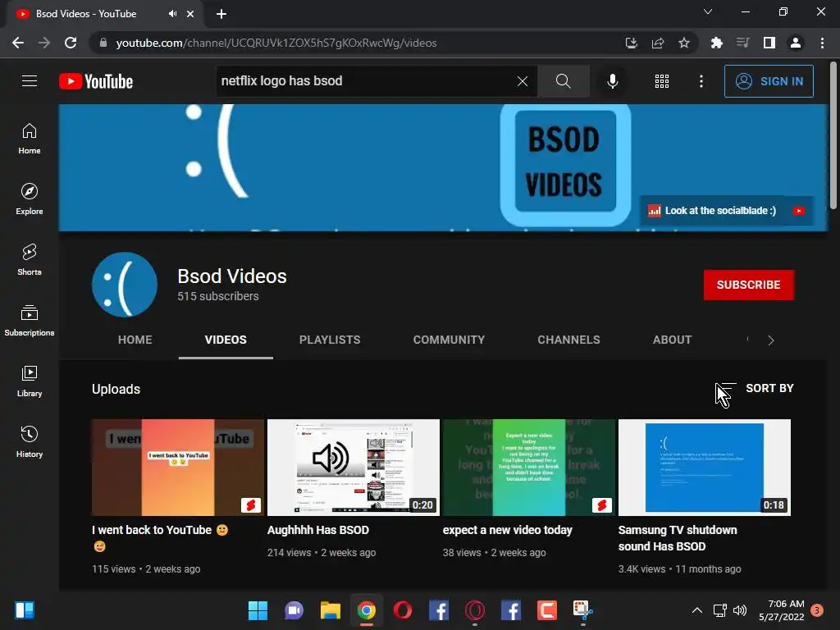Click 'Samsung TV shutdown sound Has BSOD' title
The height and width of the screenshot is (630, 840).
[678, 538]
